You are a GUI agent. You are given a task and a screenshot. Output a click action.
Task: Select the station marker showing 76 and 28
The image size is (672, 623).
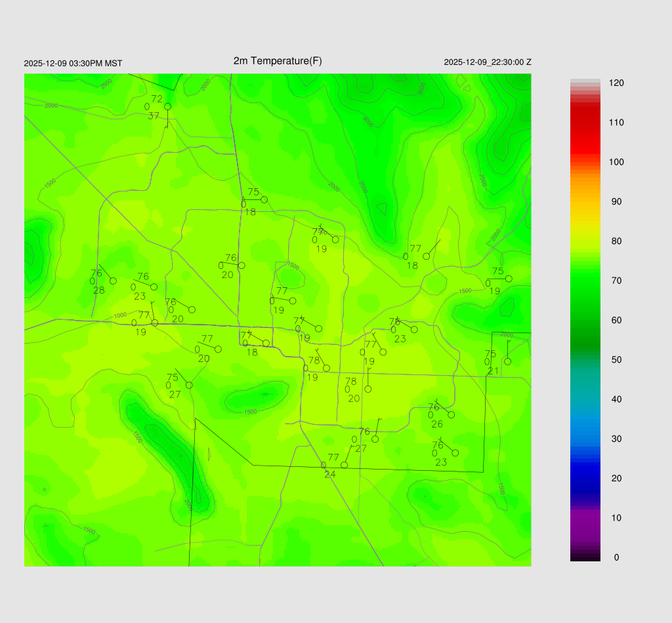(x=113, y=281)
